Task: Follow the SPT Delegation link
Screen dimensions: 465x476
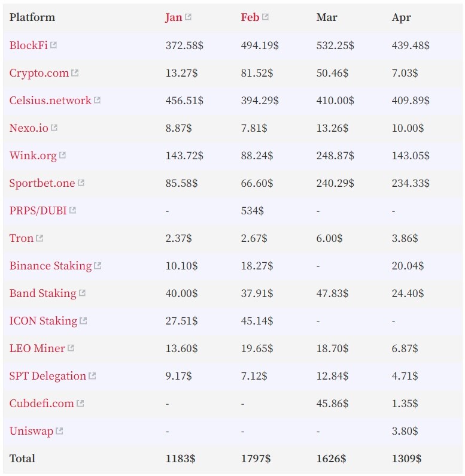Action: click(48, 376)
